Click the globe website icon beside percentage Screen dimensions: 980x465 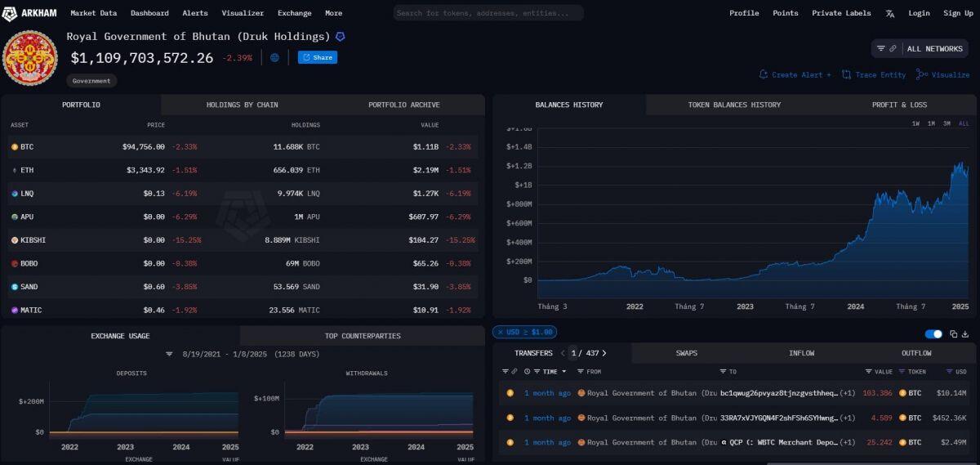pyautogui.click(x=274, y=57)
